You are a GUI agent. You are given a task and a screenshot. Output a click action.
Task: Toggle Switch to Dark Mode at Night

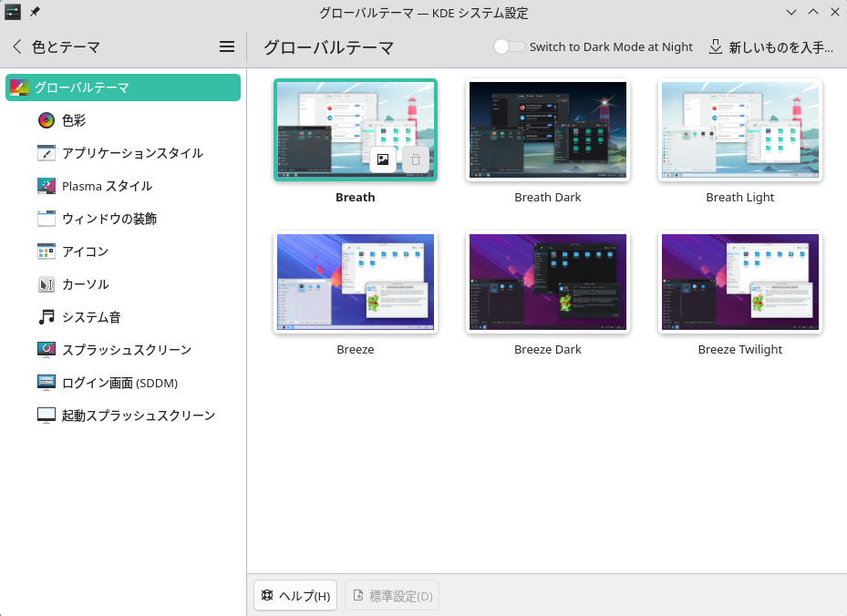(x=509, y=46)
